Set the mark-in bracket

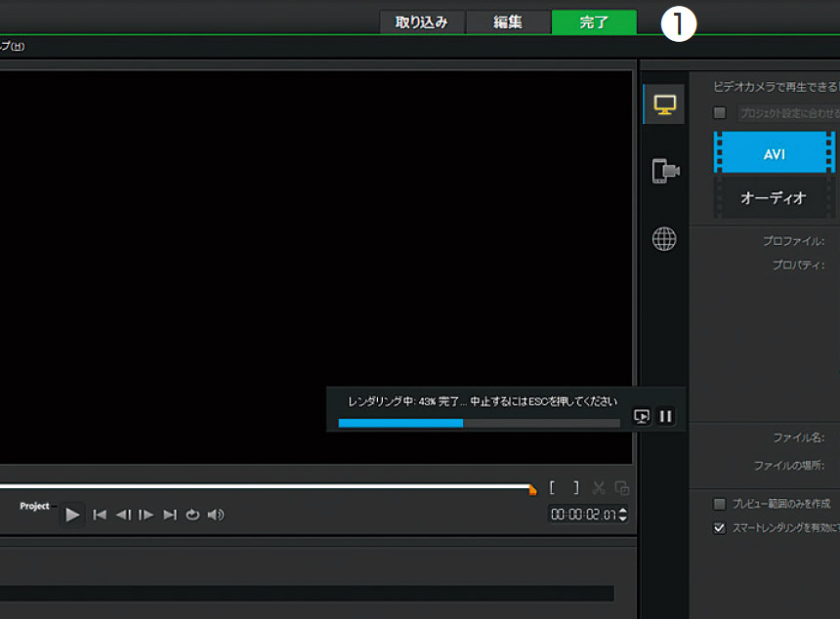pos(553,487)
